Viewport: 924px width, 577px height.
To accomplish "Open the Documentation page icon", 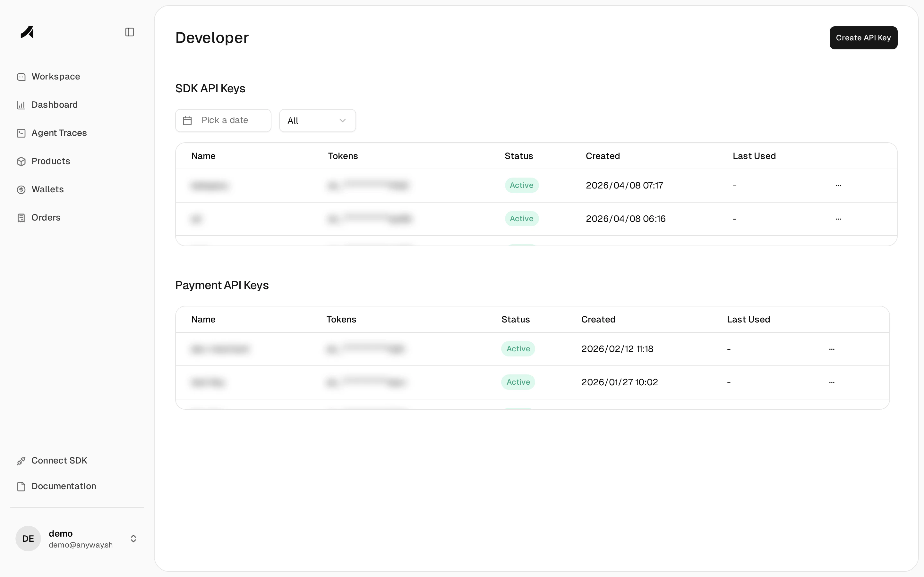I will 21,486.
